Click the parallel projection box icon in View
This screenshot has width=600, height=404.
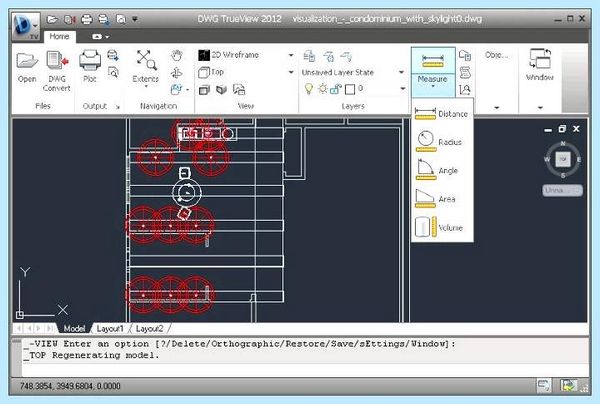coord(204,90)
